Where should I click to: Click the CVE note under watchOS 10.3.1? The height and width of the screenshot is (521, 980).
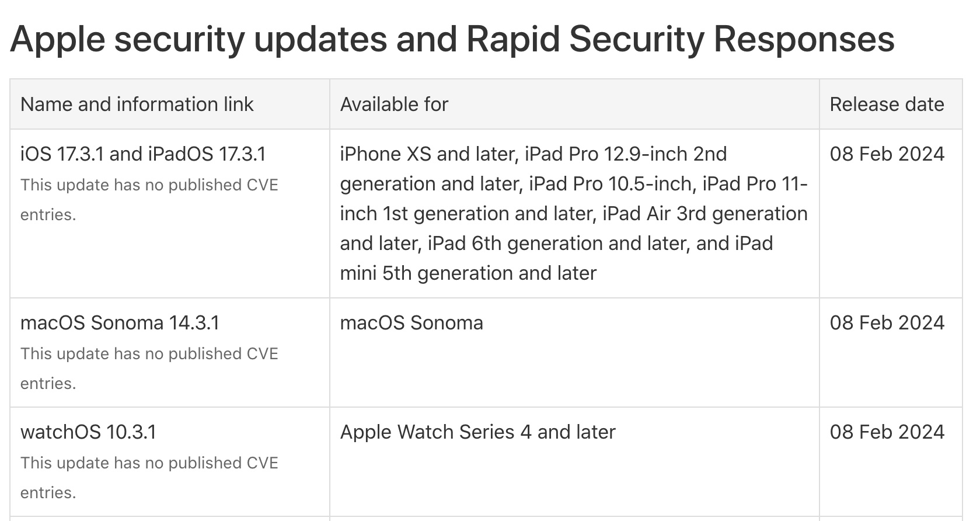coord(149,478)
